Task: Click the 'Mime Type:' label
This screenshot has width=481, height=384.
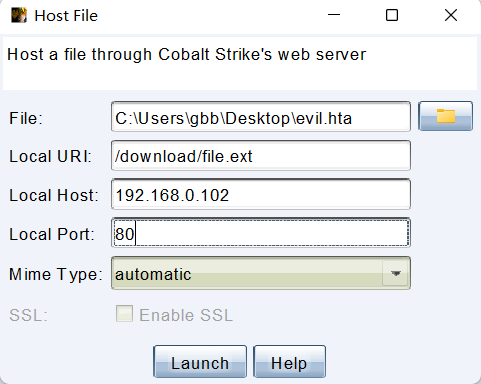Action: pos(55,274)
